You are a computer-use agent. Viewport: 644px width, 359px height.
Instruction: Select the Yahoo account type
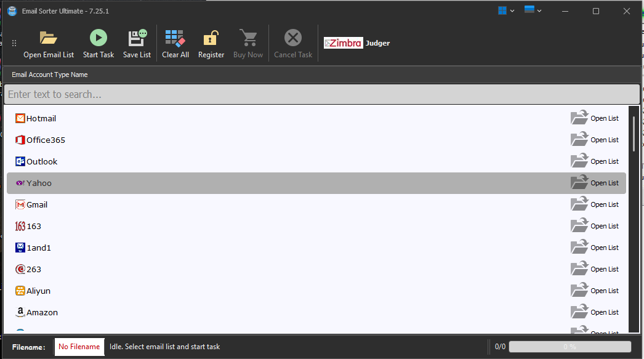coord(39,183)
